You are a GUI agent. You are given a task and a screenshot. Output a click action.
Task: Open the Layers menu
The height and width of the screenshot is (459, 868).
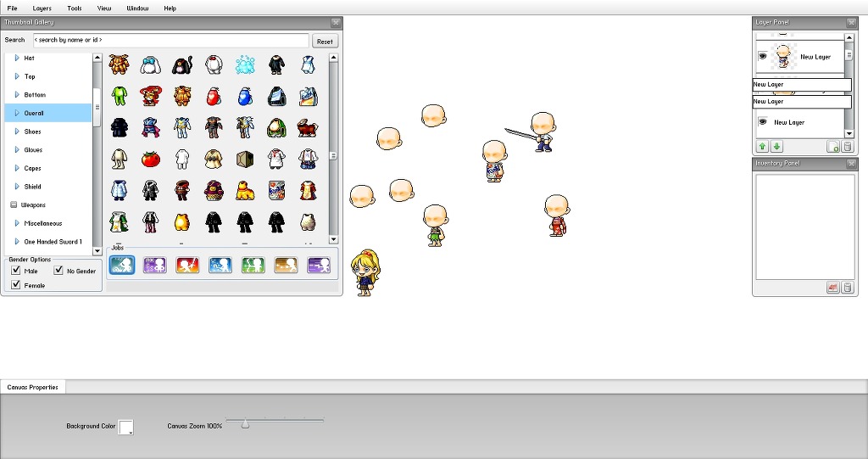pyautogui.click(x=42, y=8)
